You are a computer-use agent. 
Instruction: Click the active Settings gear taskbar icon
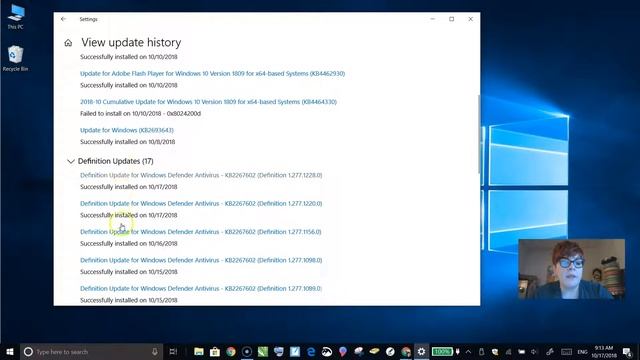pos(421,351)
